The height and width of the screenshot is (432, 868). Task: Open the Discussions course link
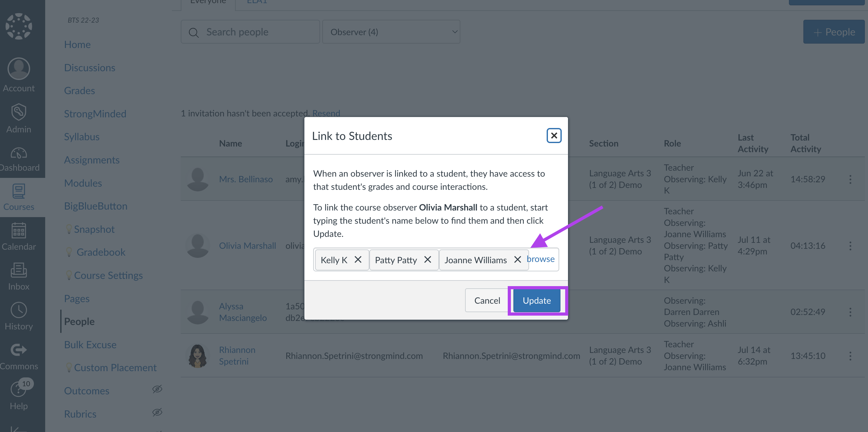(90, 68)
